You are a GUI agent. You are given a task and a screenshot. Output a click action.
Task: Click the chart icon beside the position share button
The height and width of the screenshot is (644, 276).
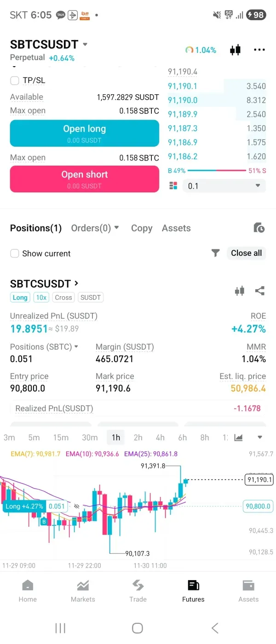coord(240,290)
